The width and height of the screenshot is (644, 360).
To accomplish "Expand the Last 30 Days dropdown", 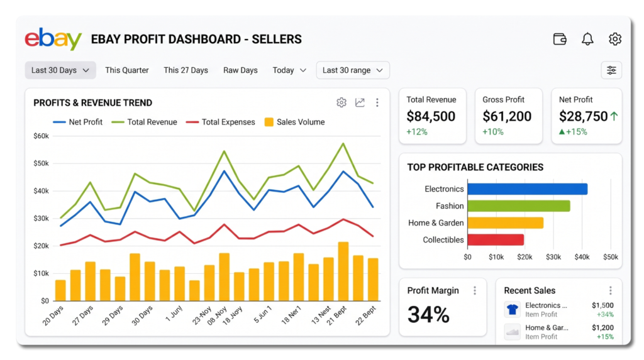I will 60,70.
